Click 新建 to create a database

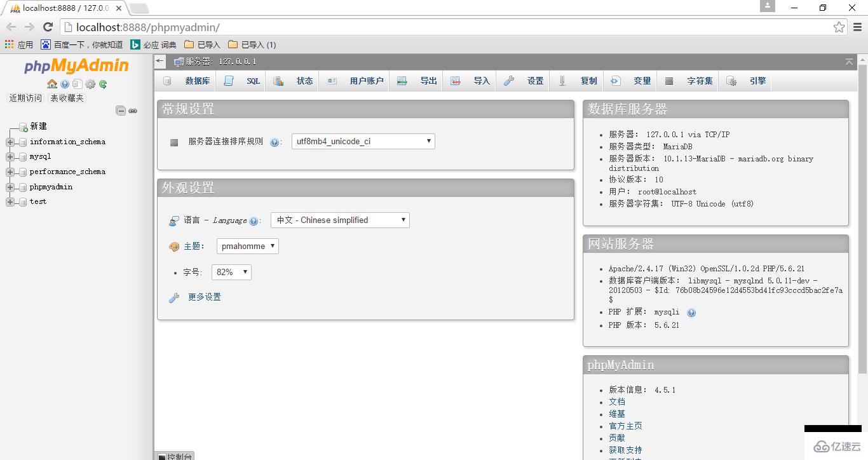[x=39, y=126]
